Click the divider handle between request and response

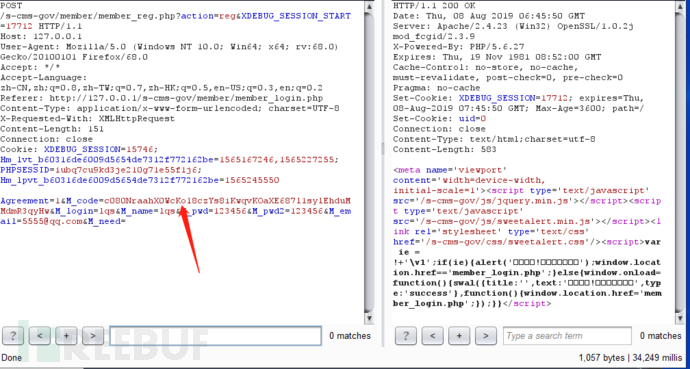click(x=382, y=149)
